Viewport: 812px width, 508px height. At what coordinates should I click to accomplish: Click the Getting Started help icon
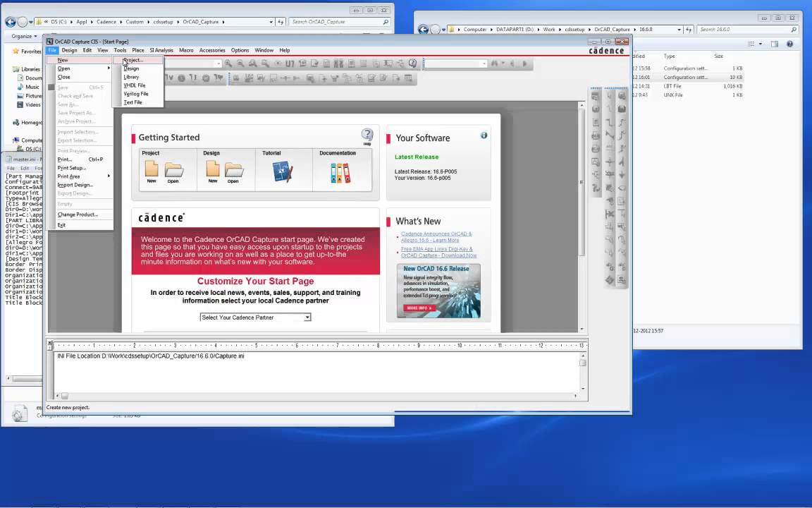click(367, 136)
